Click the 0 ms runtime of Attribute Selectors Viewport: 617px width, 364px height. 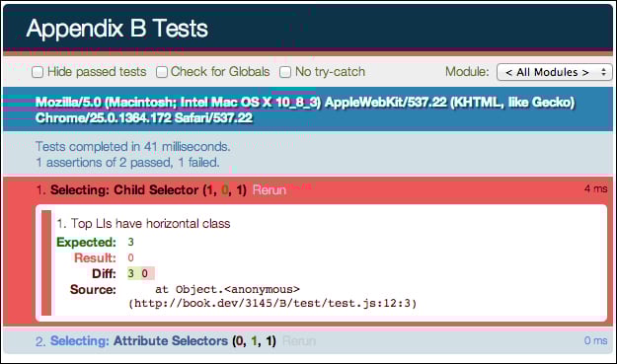(x=595, y=340)
